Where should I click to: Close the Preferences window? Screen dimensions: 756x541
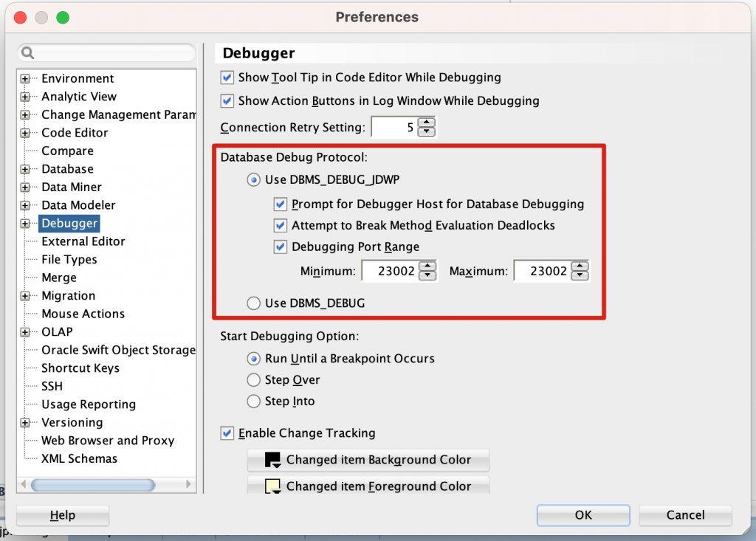point(20,18)
